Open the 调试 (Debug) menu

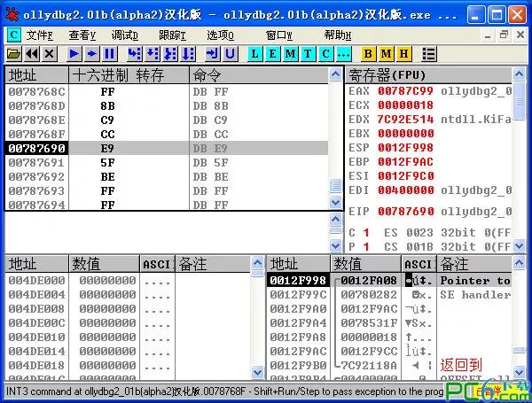click(x=125, y=35)
